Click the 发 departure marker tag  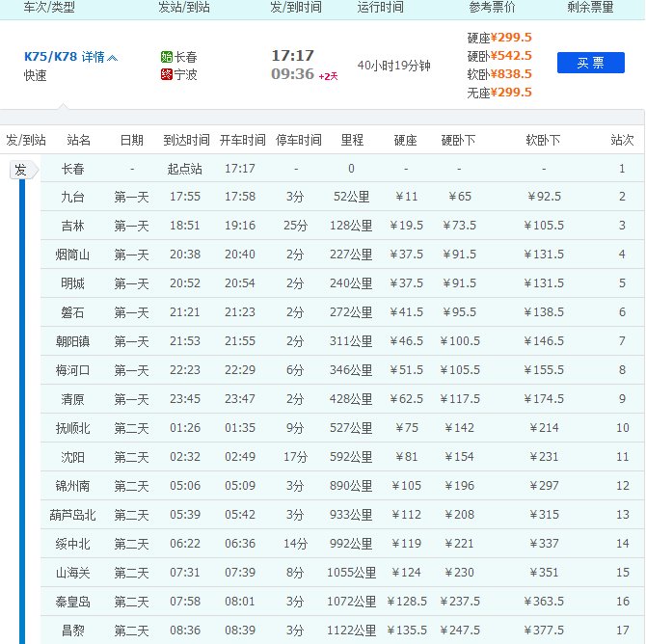click(x=23, y=170)
